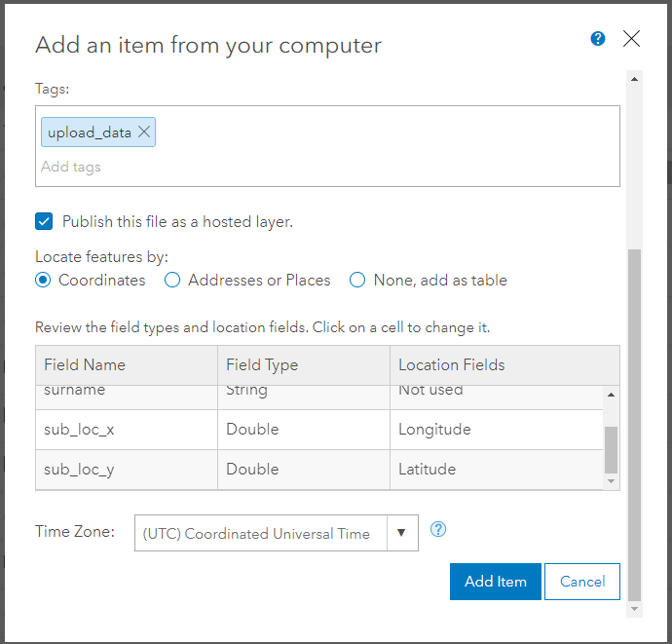Screen dimensions: 672x644
Task: Choose Addresses or Places locate option
Action: [x=172, y=281]
